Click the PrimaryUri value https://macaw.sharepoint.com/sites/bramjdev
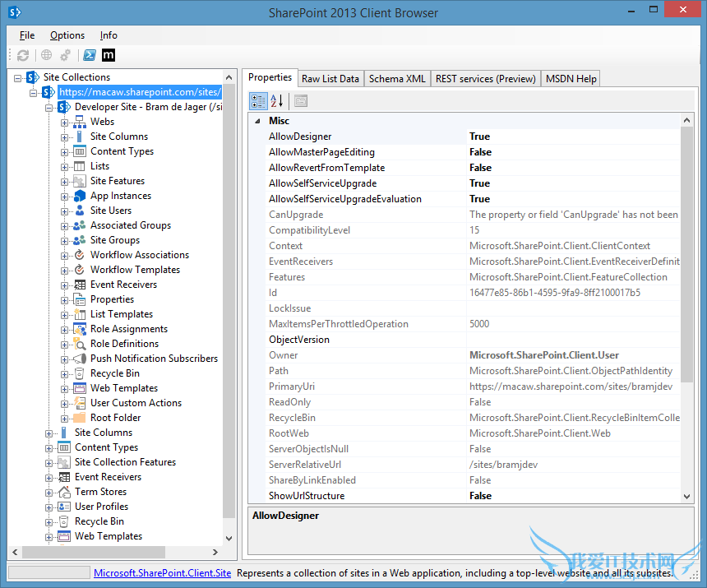The image size is (707, 588). click(x=571, y=387)
